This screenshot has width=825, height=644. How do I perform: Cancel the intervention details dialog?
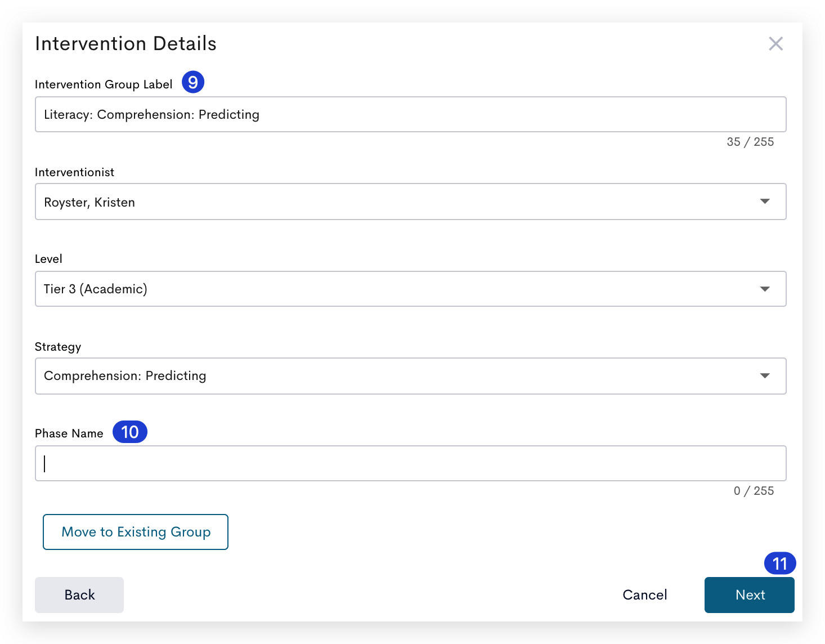pos(645,595)
